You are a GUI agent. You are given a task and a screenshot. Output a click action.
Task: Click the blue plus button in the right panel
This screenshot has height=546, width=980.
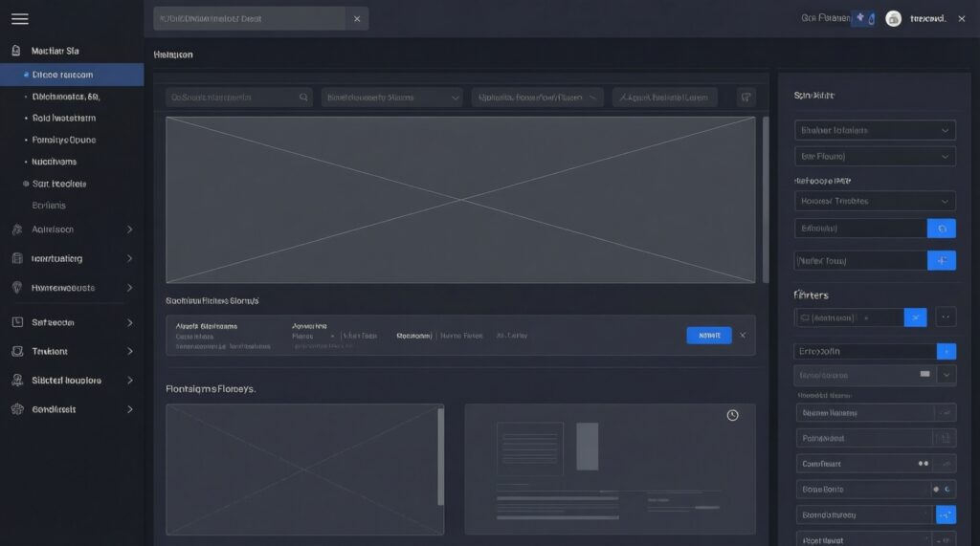pyautogui.click(x=942, y=260)
